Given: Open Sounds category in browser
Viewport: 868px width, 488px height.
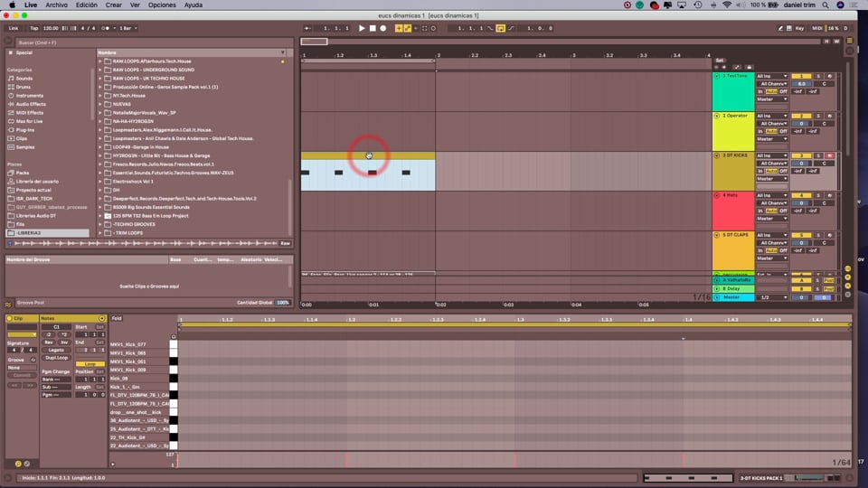Looking at the screenshot, I should tap(24, 79).
